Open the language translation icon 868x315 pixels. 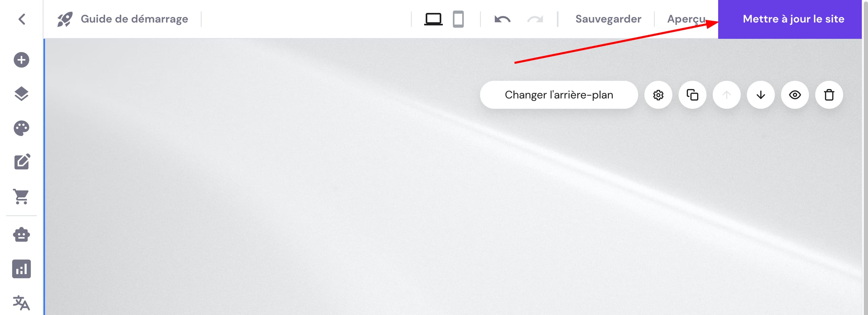tap(21, 303)
